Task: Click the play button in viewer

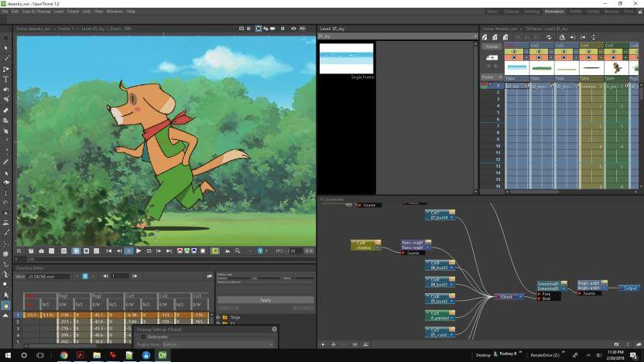Action: (x=139, y=251)
